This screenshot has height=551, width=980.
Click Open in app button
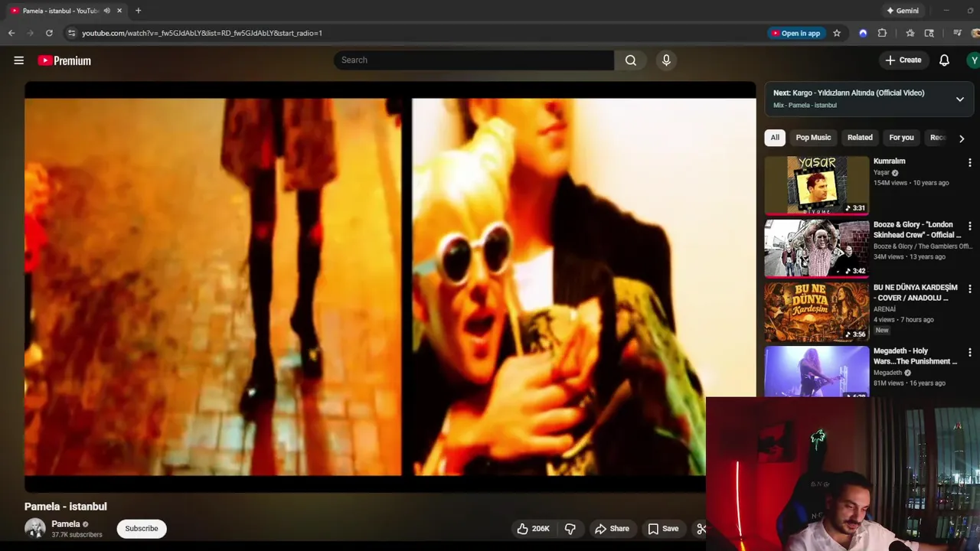796,33
